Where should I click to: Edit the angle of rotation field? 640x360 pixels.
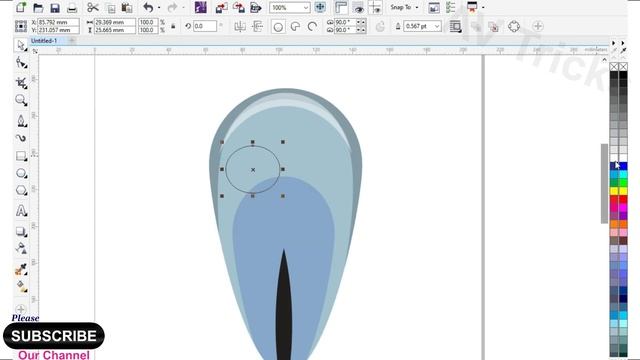tap(205, 27)
